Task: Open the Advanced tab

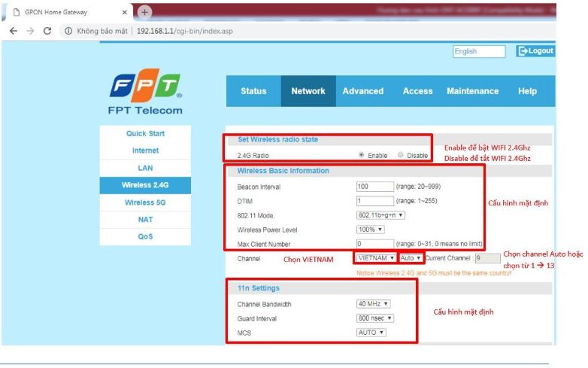Action: [x=362, y=91]
